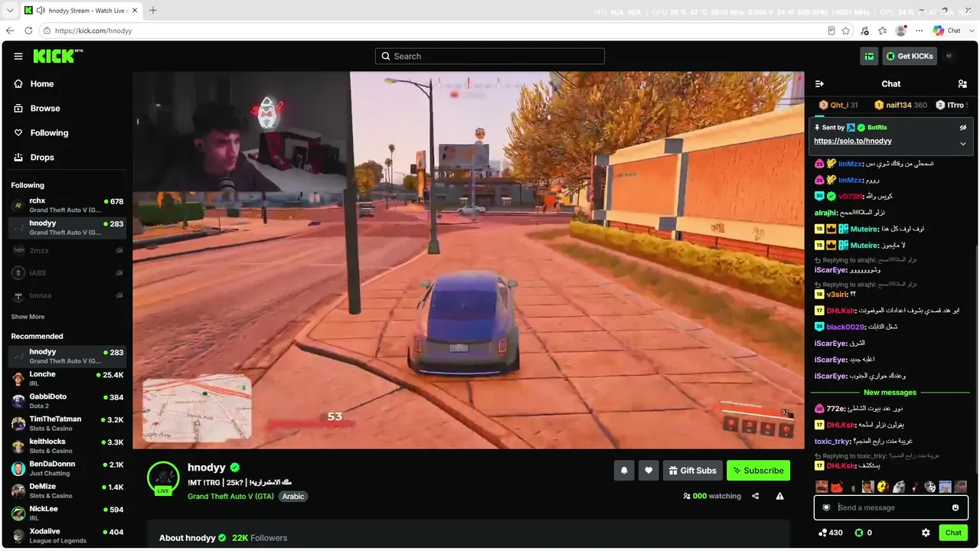Hide the pinned BotRix message

[963, 128]
